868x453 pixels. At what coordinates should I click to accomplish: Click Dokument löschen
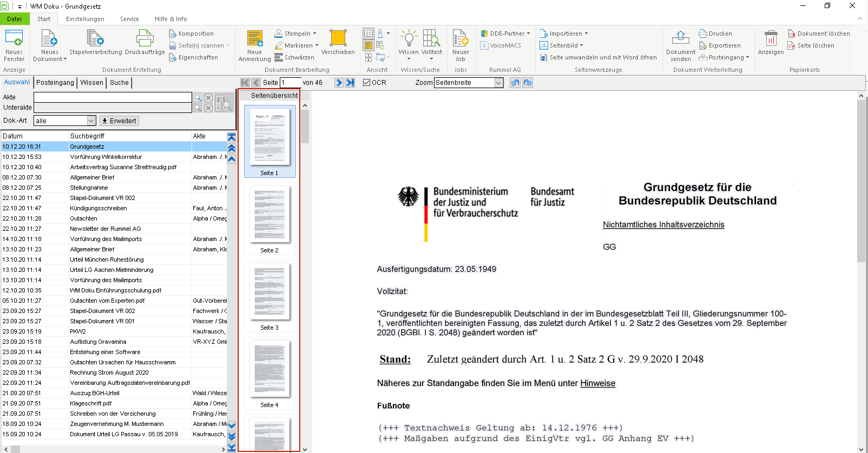tap(819, 34)
